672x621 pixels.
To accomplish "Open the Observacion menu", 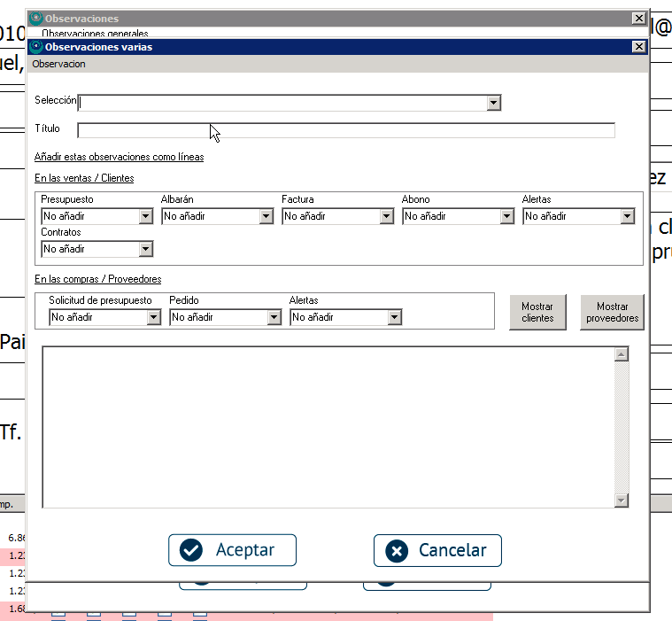I will coord(58,64).
